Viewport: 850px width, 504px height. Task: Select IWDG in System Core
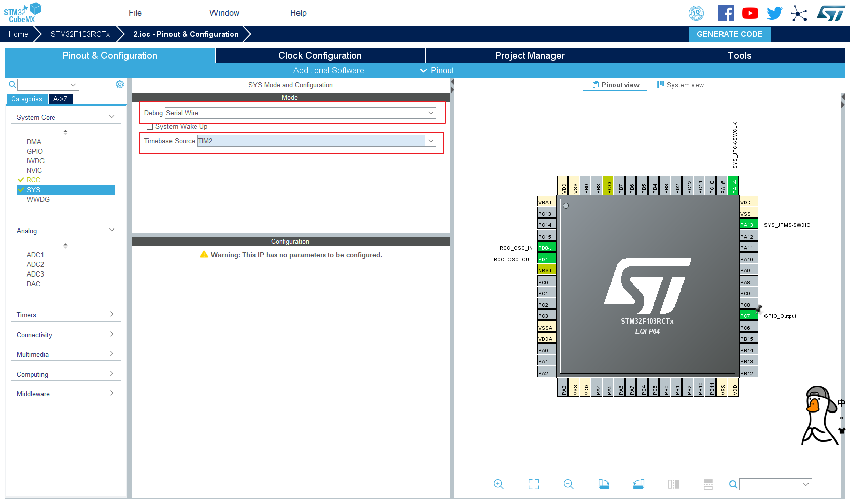[x=35, y=161]
